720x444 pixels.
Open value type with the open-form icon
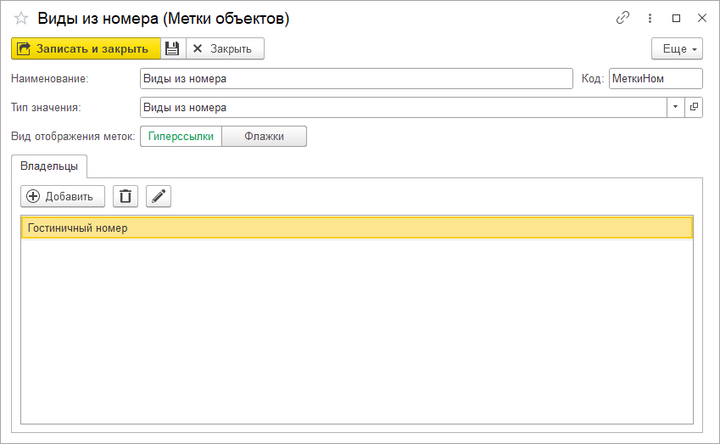(x=694, y=107)
